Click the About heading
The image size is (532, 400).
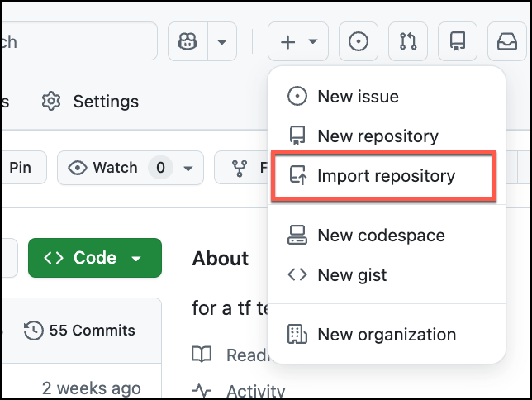click(x=221, y=259)
